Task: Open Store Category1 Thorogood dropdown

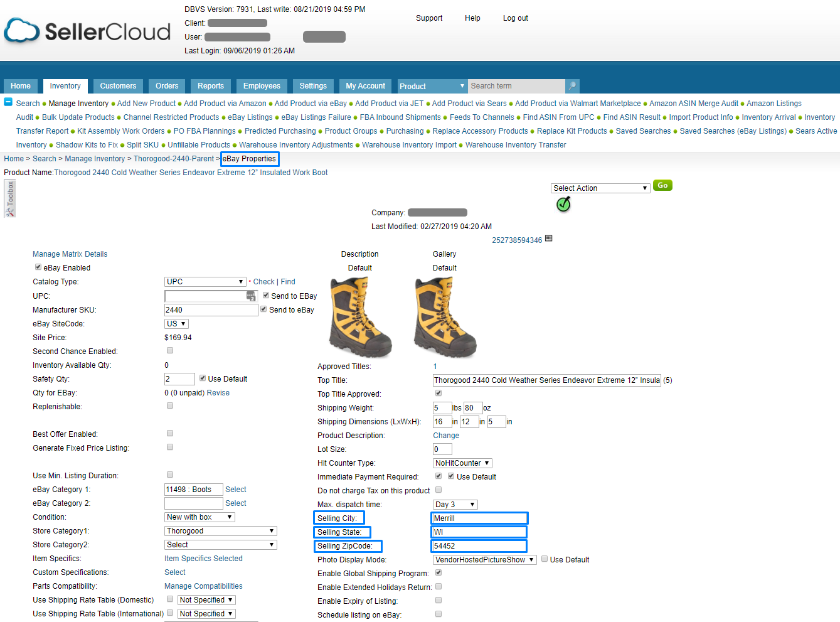Action: (x=221, y=531)
